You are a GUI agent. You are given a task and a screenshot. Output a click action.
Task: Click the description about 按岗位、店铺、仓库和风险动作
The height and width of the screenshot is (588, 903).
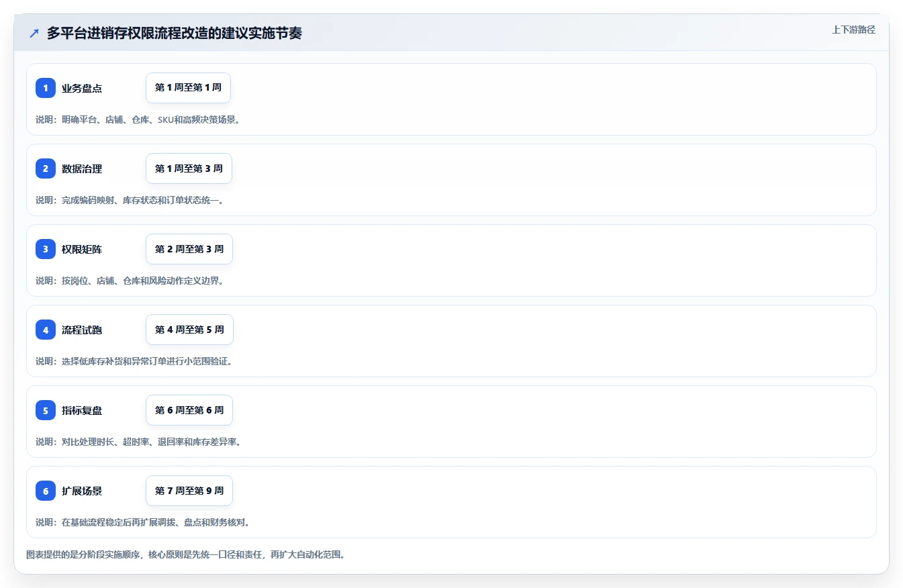click(x=130, y=281)
